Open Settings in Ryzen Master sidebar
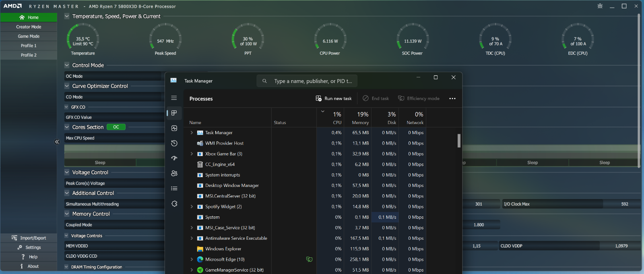 (x=29, y=247)
